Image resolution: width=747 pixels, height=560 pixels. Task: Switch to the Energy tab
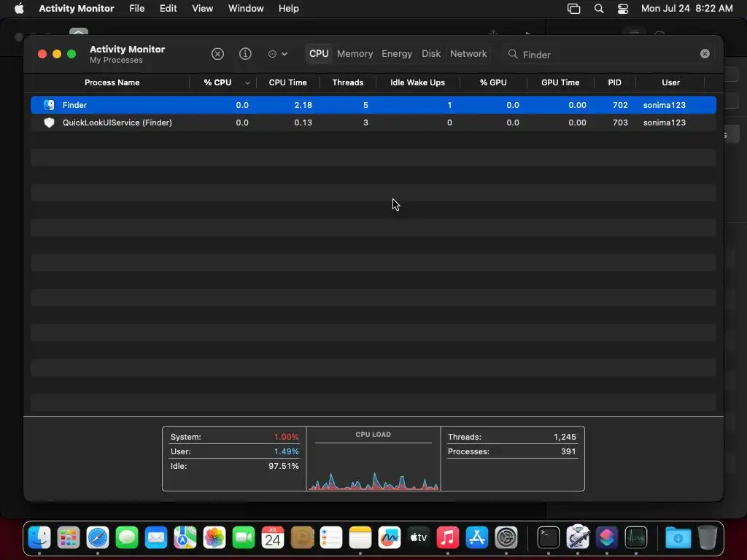pos(397,54)
